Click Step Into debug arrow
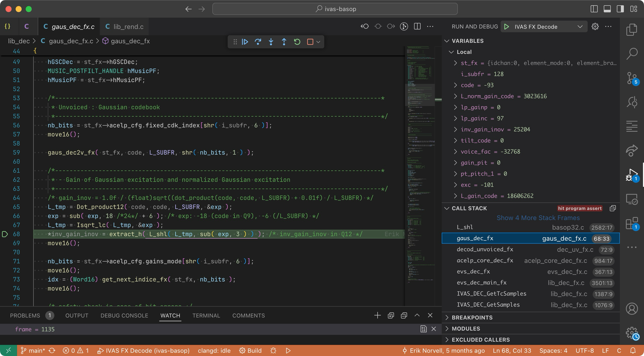The image size is (644, 356). [271, 42]
